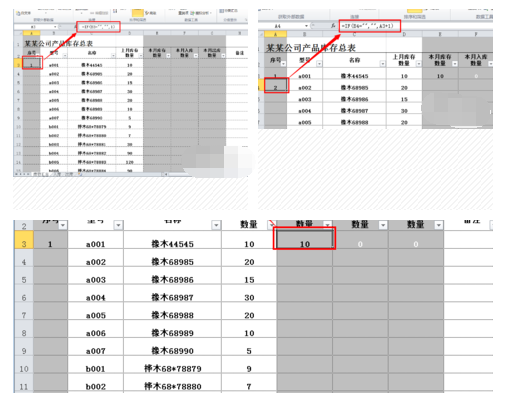Click cell a006 in the enlarged sheet
The image size is (509, 393).
[95, 329]
